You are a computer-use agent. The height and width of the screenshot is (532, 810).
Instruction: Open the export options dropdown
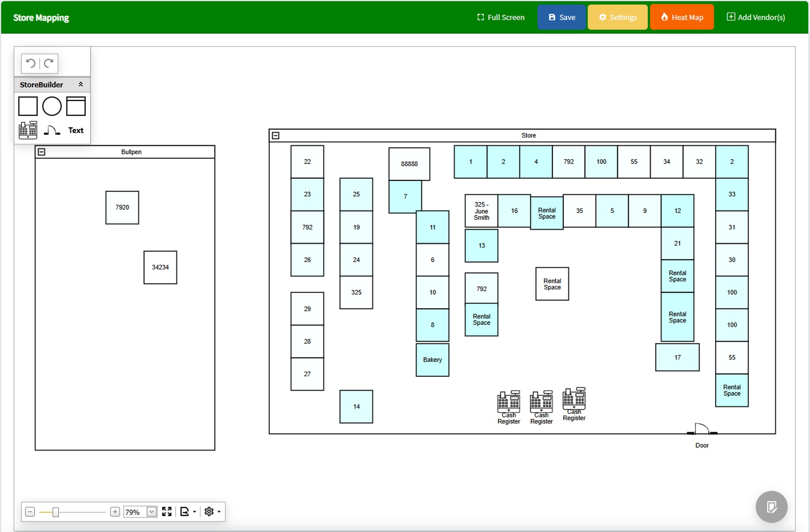(188, 512)
